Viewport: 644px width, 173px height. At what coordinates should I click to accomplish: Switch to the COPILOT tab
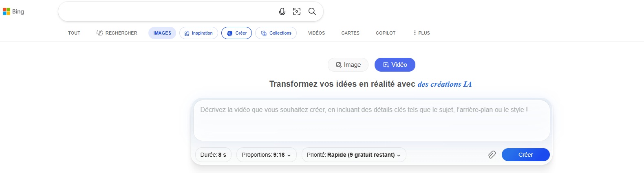[386, 33]
